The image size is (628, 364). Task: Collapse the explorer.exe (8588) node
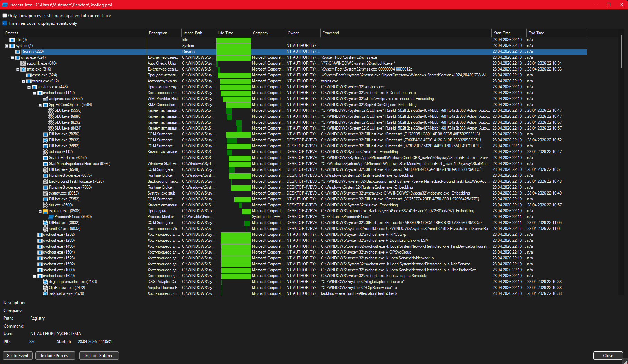40,211
